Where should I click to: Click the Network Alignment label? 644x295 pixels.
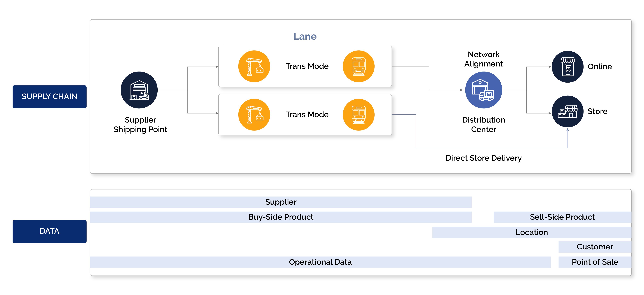coord(483,59)
